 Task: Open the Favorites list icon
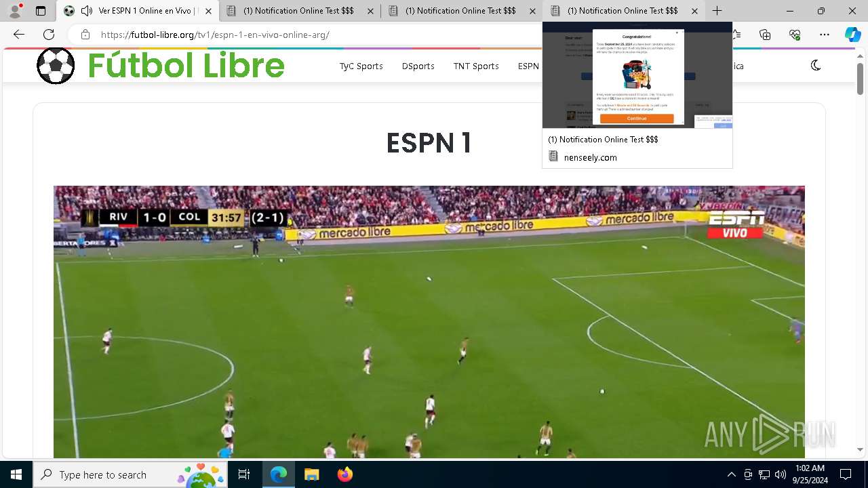736,35
